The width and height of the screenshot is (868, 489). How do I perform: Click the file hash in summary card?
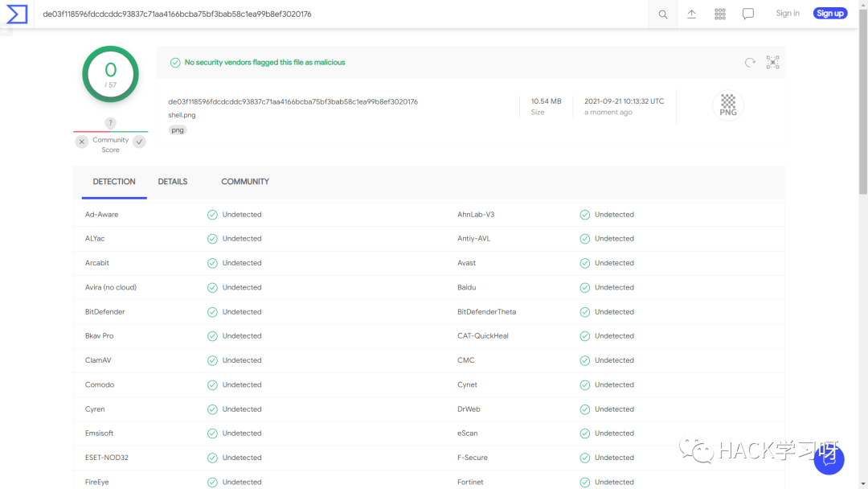coord(293,102)
